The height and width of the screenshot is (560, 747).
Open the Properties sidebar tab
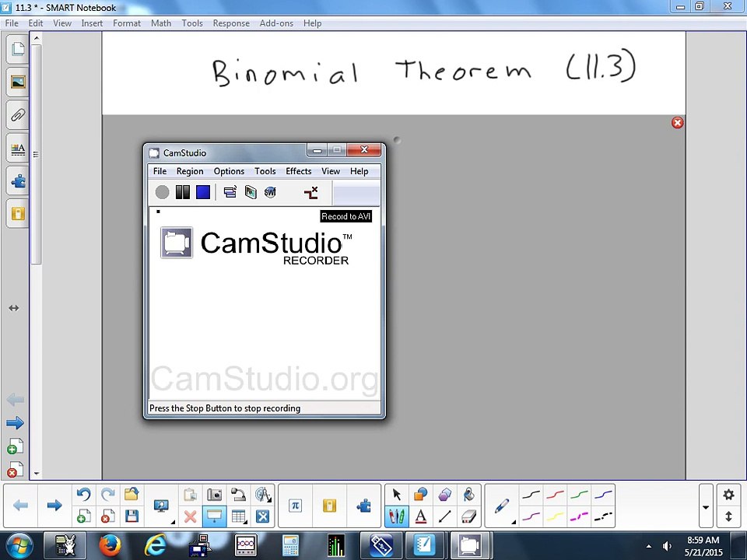point(18,149)
